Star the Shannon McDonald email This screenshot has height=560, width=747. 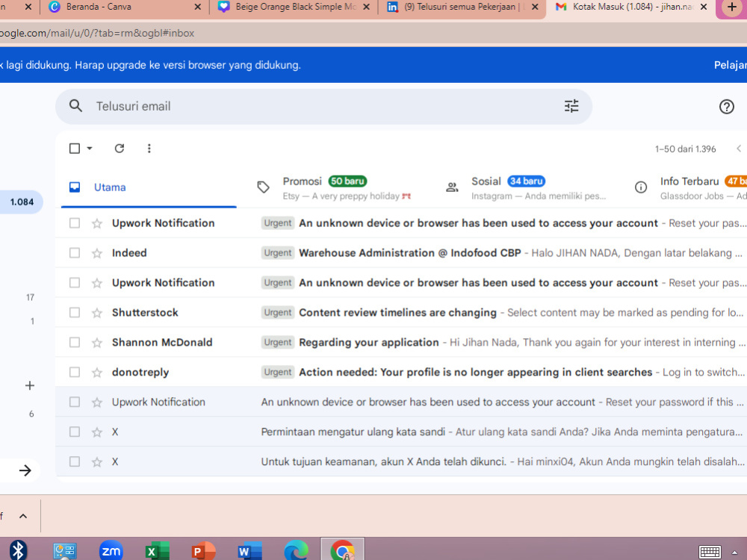pyautogui.click(x=97, y=343)
